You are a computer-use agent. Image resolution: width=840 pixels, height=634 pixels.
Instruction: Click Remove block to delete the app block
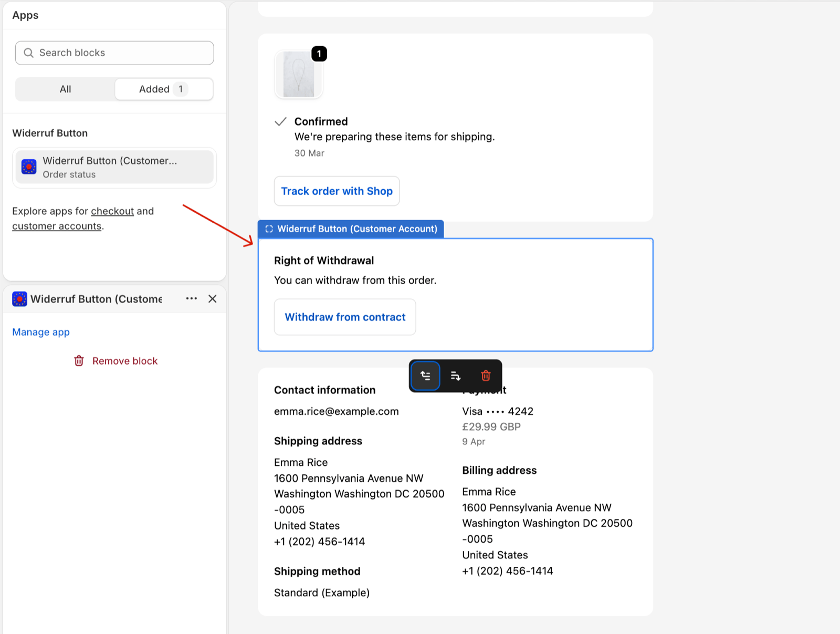point(125,361)
